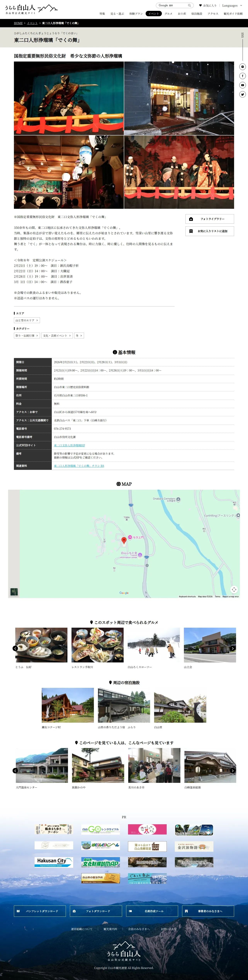This screenshot has height=980, width=248.
Task: Open 白山GOレンタサイクル banner
Action: [101, 829]
